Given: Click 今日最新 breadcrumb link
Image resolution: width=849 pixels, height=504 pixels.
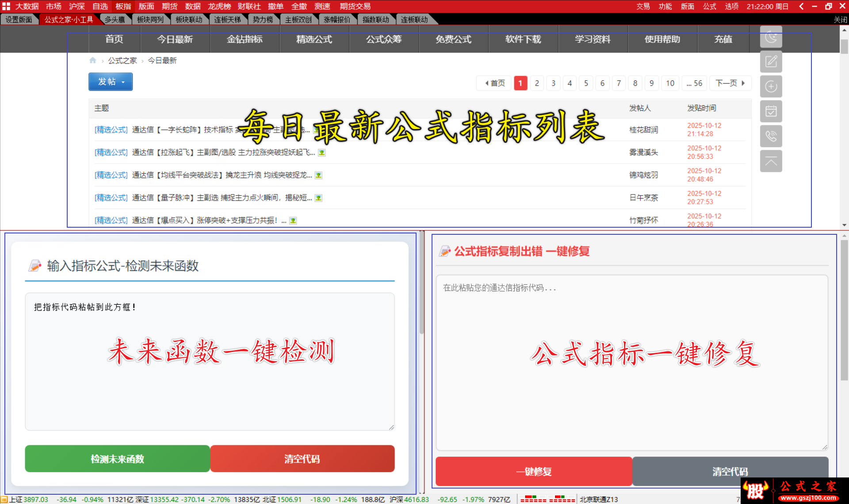Looking at the screenshot, I should pos(162,61).
